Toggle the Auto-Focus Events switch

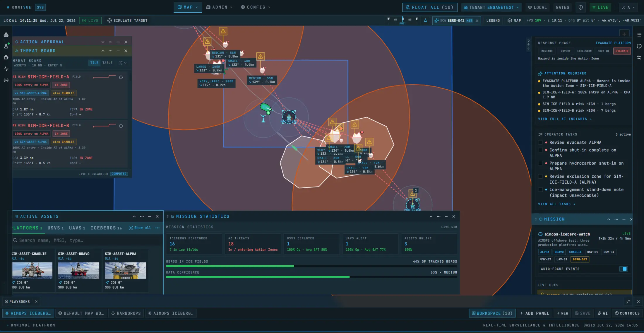coord(624,269)
